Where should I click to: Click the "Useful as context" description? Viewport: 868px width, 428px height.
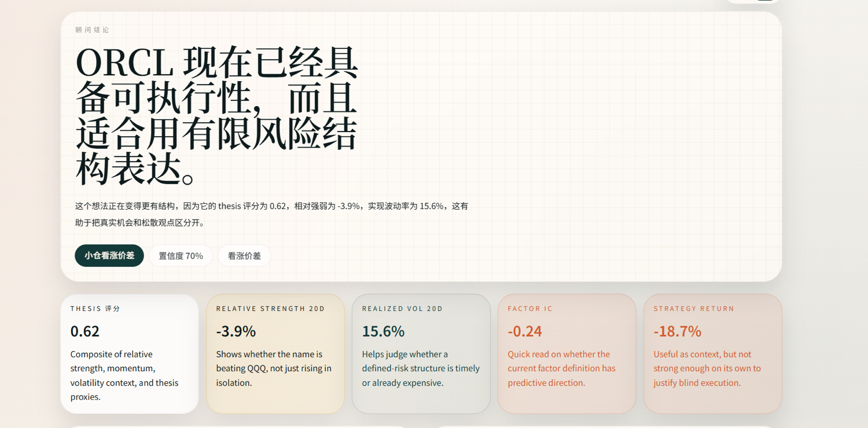pos(707,368)
